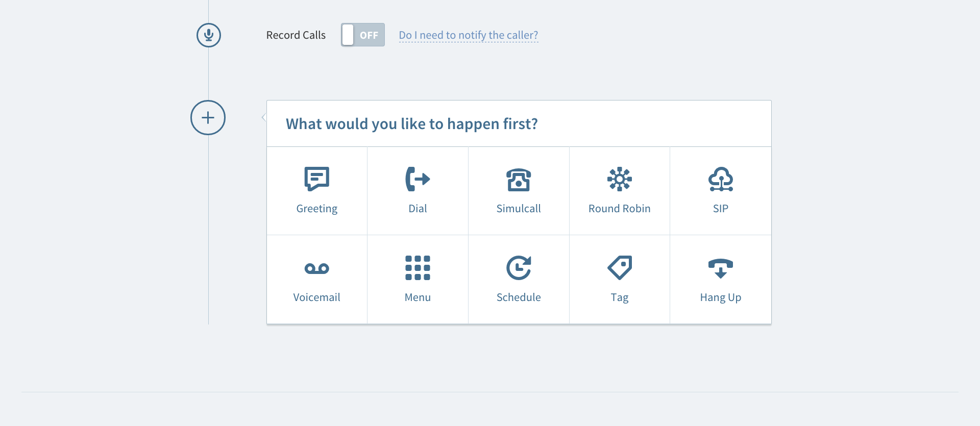
Task: Choose the Simulcall telephone icon
Action: click(519, 180)
